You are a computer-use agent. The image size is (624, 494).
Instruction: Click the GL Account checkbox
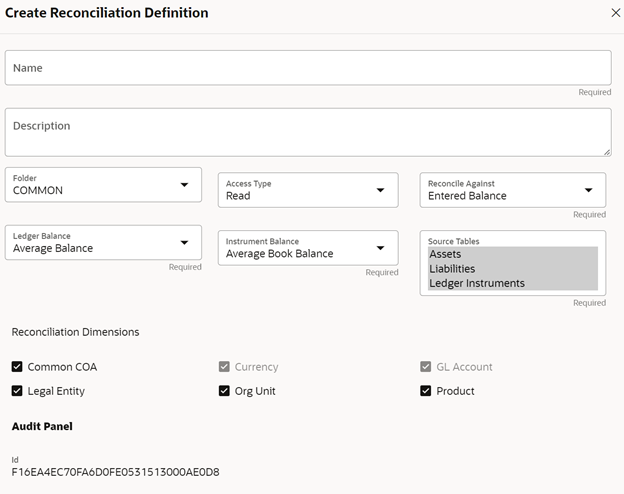(x=427, y=367)
